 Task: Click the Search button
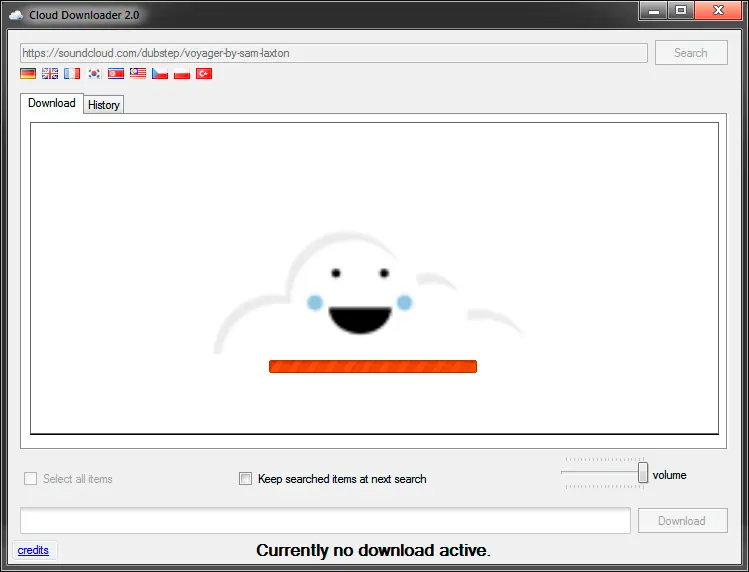coord(691,53)
